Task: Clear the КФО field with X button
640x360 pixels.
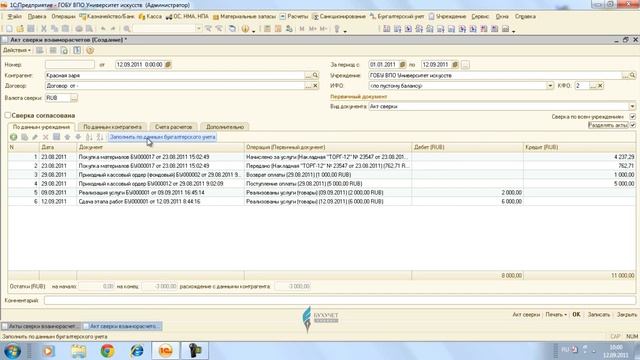Action: coord(600,86)
